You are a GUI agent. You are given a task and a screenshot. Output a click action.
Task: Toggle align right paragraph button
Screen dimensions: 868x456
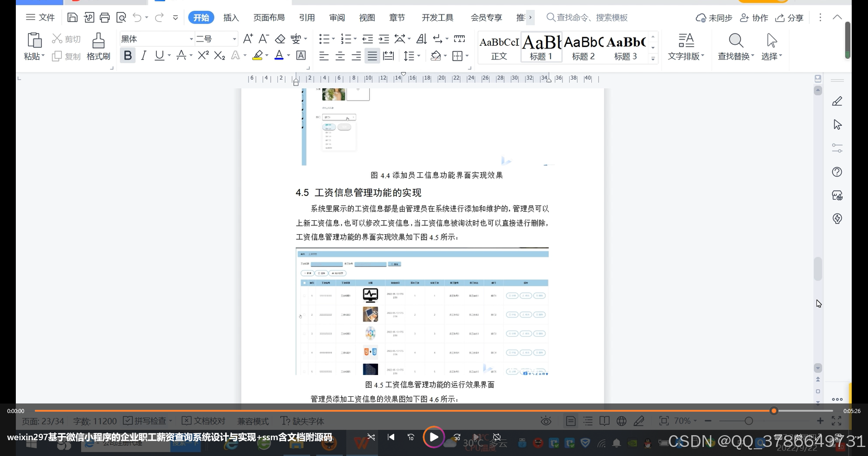[356, 56]
